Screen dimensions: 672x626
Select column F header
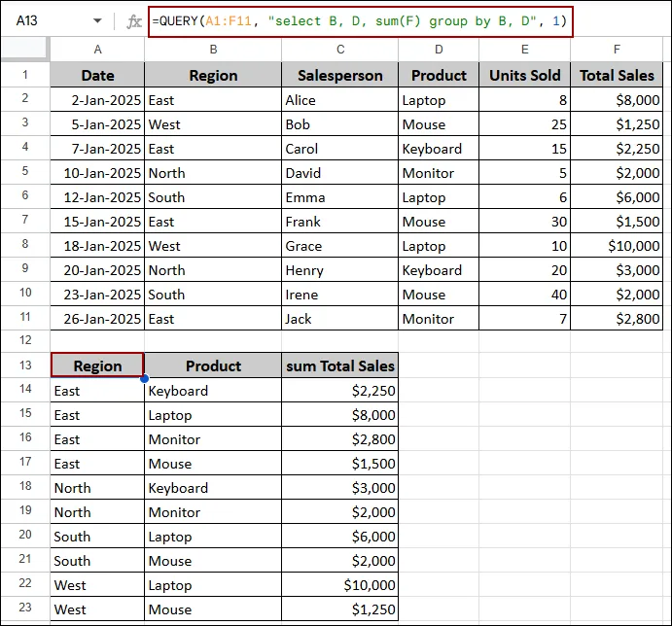pyautogui.click(x=617, y=50)
